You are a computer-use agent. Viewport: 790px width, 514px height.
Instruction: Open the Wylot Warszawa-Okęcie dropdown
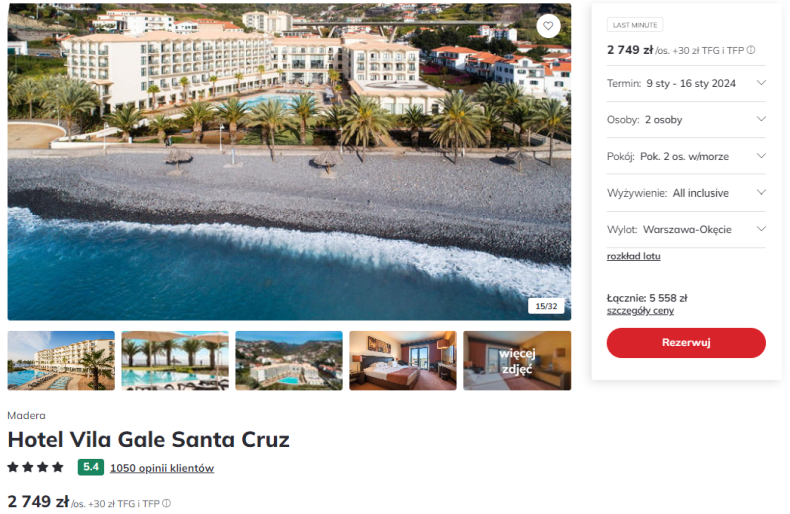click(x=686, y=229)
